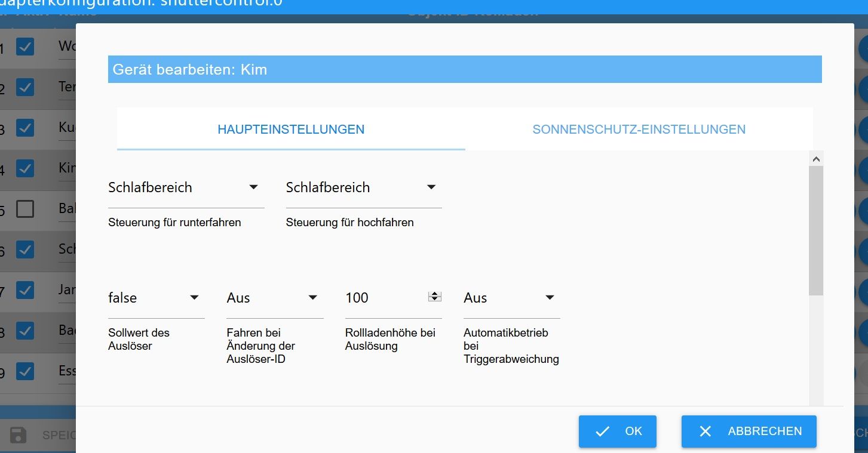Click the checkmark icon on OK button
This screenshot has height=453, width=868.
point(603,431)
